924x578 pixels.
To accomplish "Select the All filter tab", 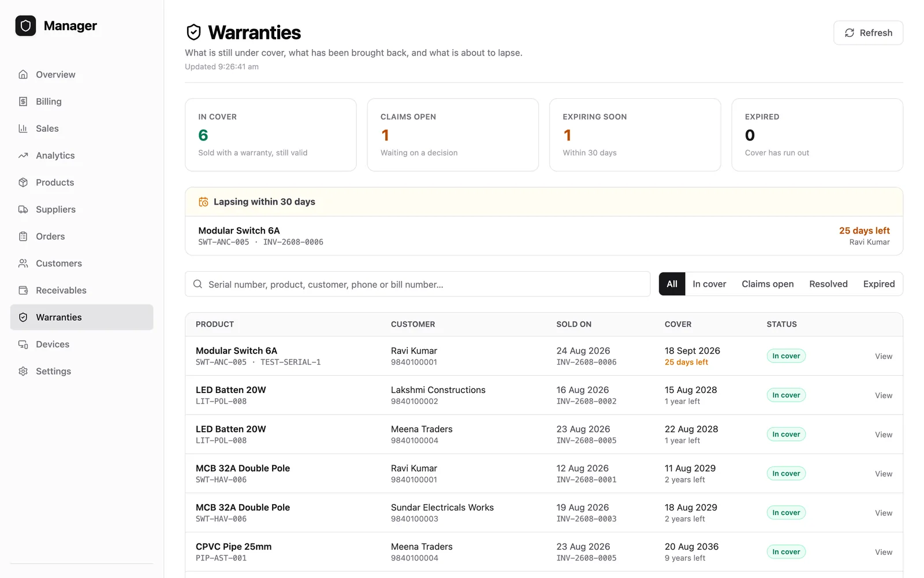I will (672, 284).
